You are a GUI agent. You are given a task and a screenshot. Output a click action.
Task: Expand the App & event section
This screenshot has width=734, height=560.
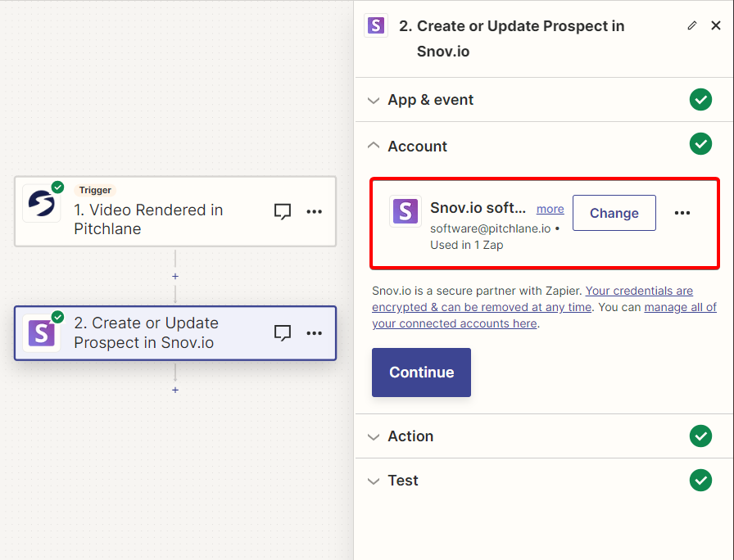coord(543,100)
